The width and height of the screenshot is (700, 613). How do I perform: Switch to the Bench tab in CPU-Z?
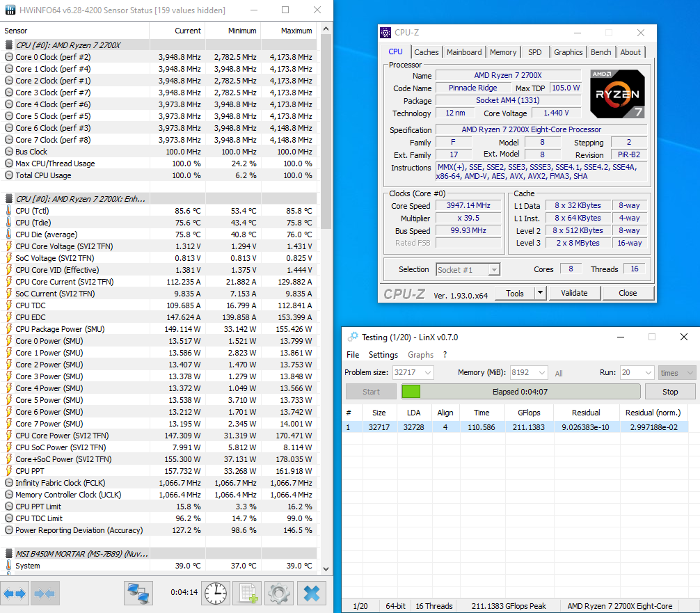pos(601,52)
